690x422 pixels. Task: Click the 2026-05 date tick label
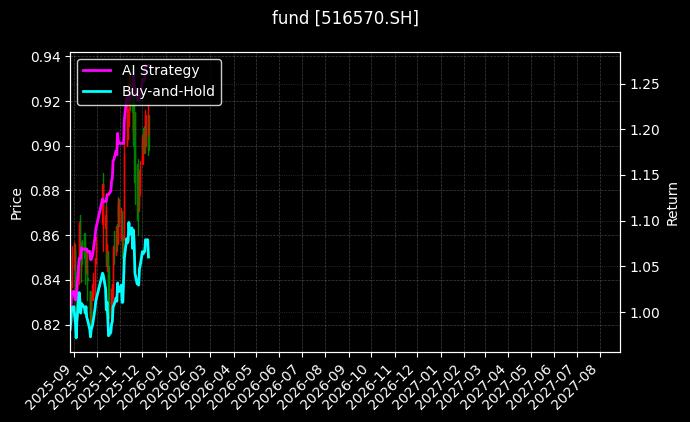230,386
